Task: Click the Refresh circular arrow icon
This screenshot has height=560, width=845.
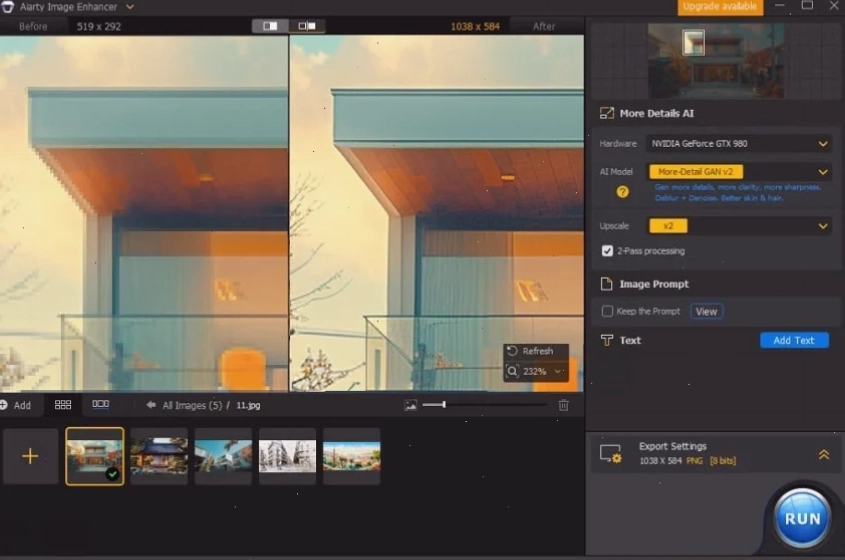Action: click(x=512, y=351)
